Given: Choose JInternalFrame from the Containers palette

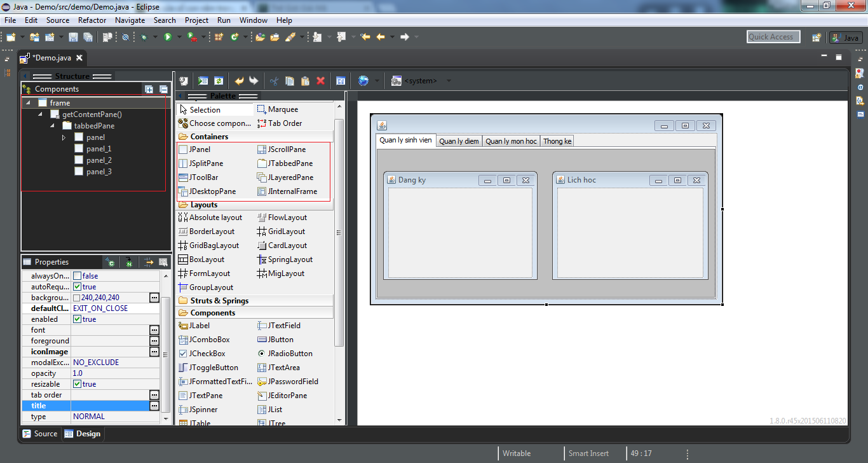Looking at the screenshot, I should point(287,191).
